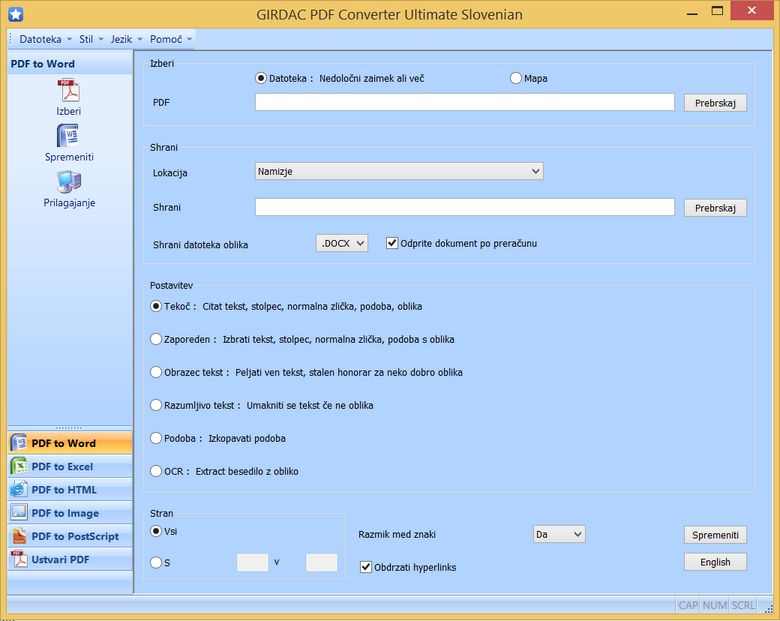Click the window resize grip in the status bar

(769, 607)
